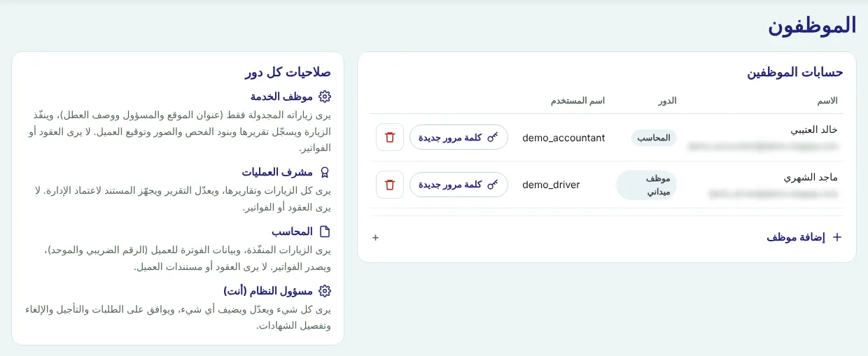Click the حسابات الموظفين card title
Image resolution: width=868 pixels, height=356 pixels.
point(794,72)
